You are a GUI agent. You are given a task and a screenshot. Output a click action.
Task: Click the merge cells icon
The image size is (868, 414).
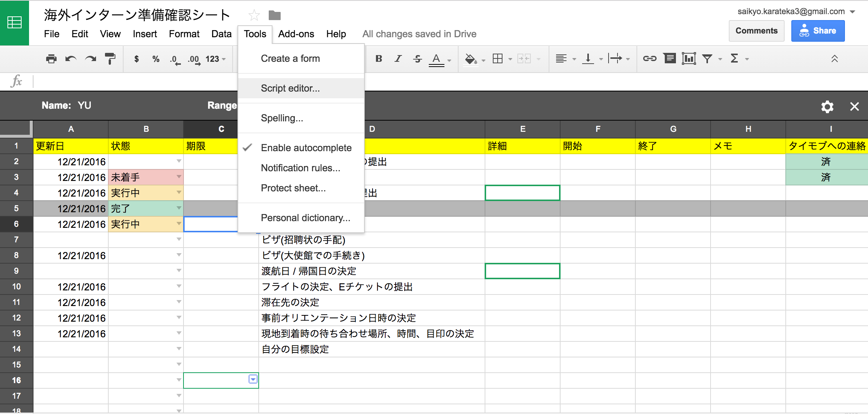pyautogui.click(x=524, y=58)
